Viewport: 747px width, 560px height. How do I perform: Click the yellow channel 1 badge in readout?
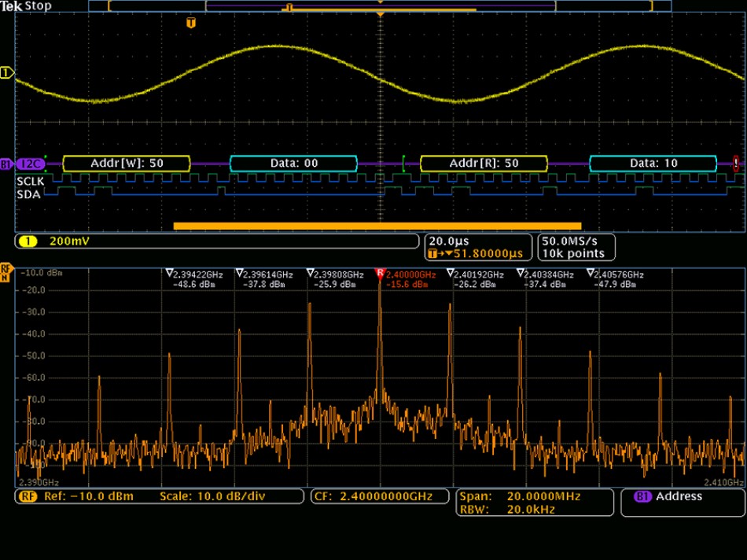(28, 241)
